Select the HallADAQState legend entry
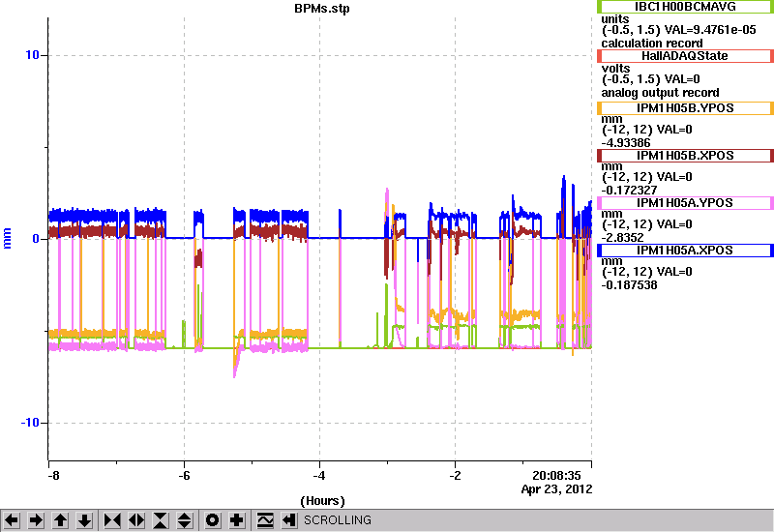The image size is (774, 532). click(x=685, y=56)
